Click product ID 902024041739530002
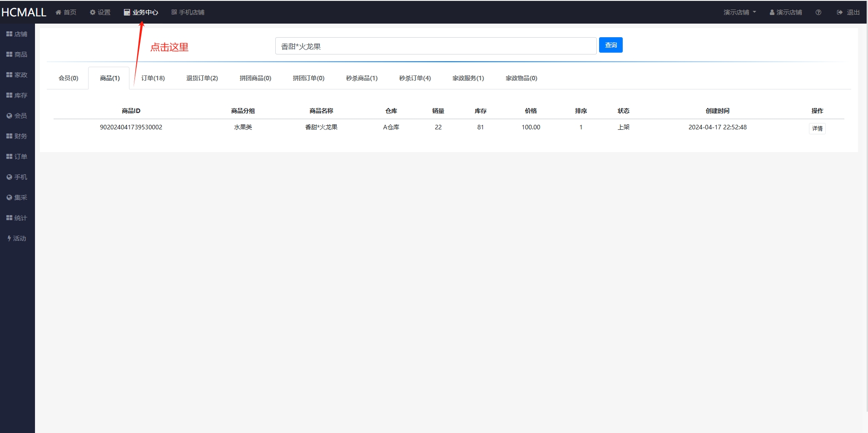 point(131,127)
